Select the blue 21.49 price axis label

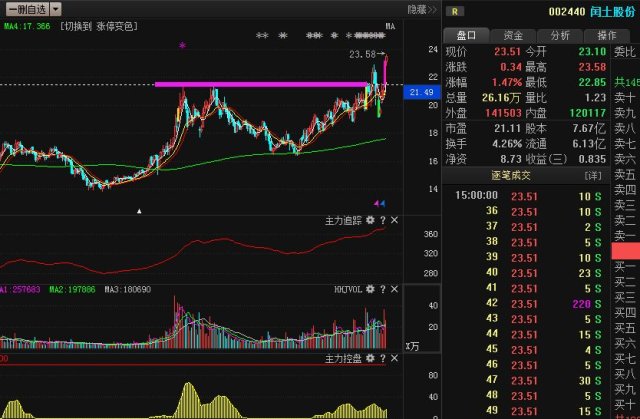[422, 92]
